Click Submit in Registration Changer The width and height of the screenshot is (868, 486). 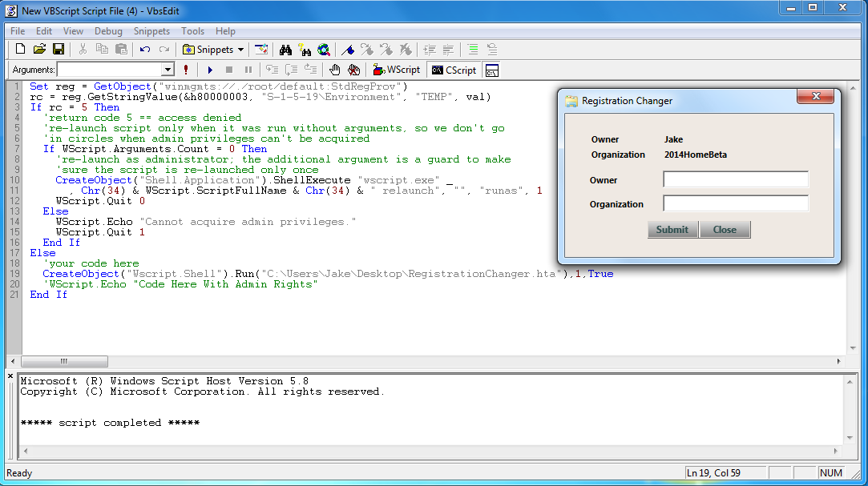(672, 230)
